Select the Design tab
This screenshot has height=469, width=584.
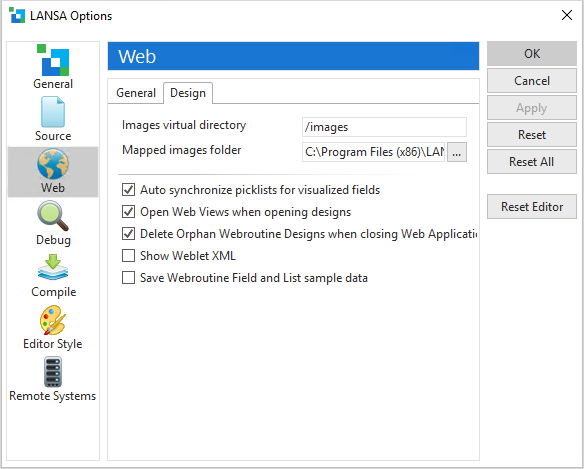coord(188,93)
